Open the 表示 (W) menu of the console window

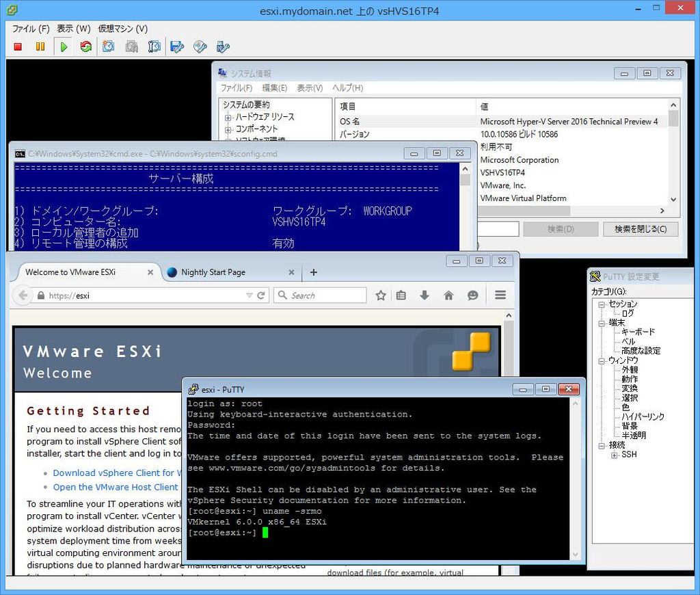[74, 29]
